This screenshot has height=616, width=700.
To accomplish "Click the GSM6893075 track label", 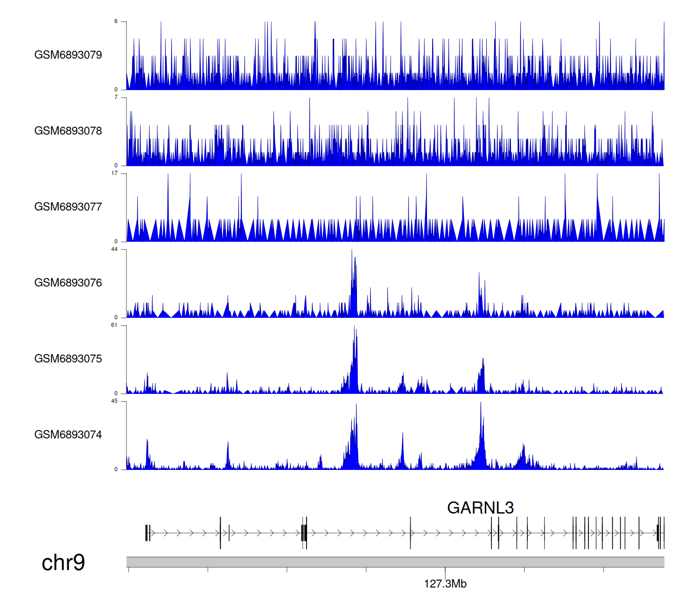I will 68,359.
